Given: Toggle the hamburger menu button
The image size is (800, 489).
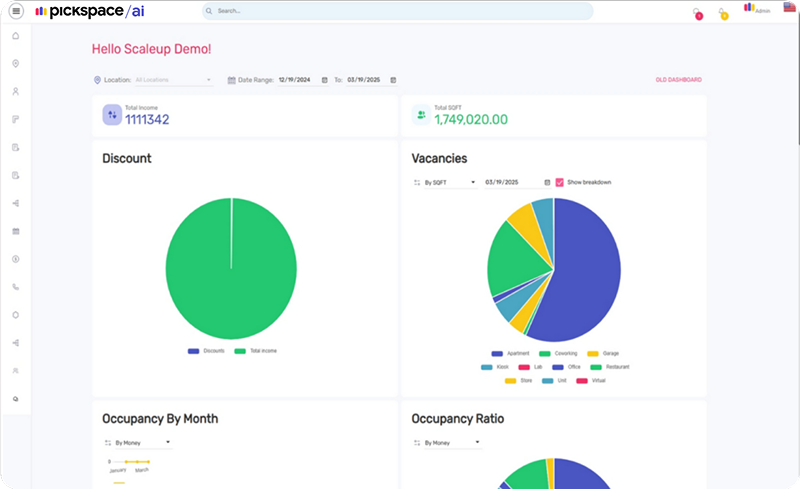Looking at the screenshot, I should [x=16, y=11].
